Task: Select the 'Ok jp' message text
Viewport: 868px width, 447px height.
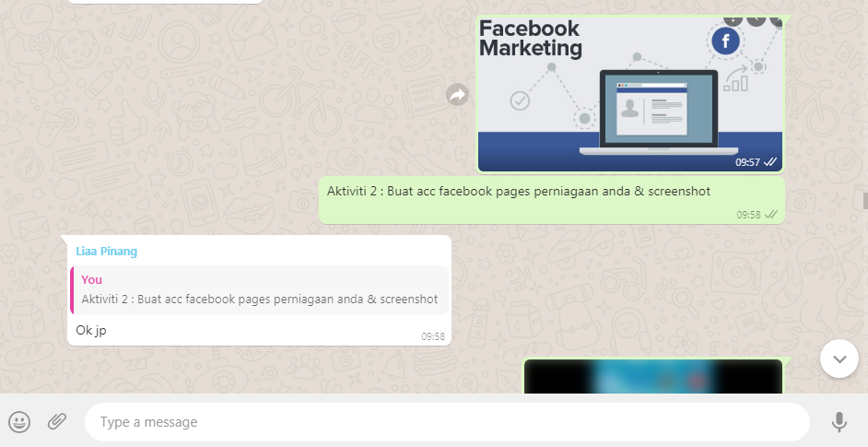Action: click(x=91, y=330)
